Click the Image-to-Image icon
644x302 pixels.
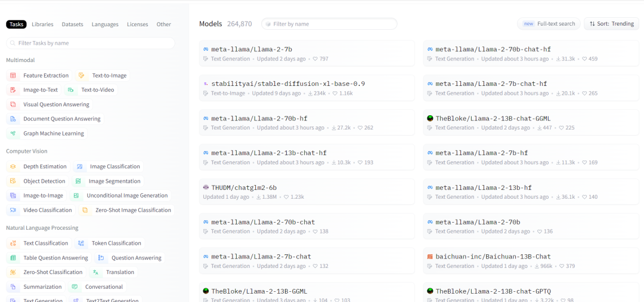tap(13, 196)
